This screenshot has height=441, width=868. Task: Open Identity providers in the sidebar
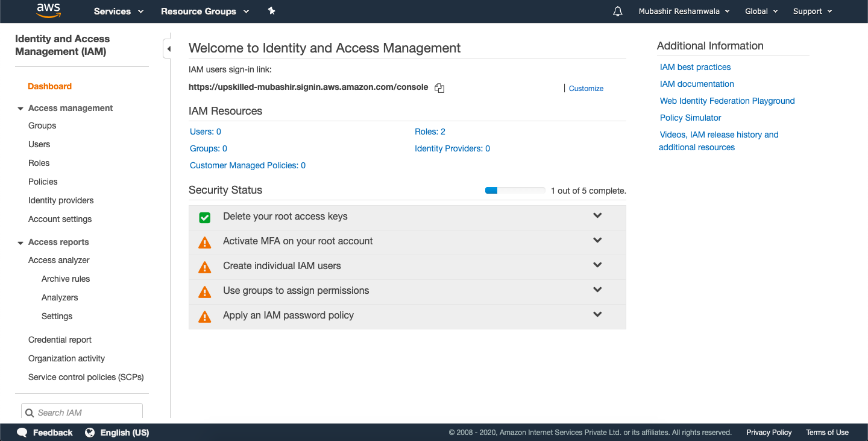pos(61,200)
